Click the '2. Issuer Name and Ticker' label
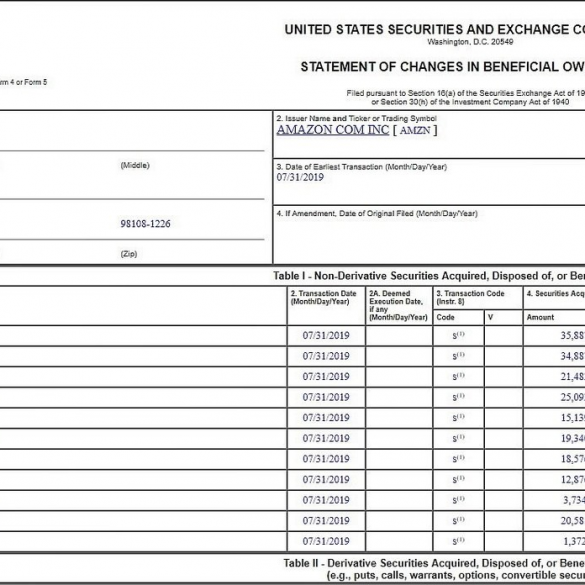 (356, 119)
